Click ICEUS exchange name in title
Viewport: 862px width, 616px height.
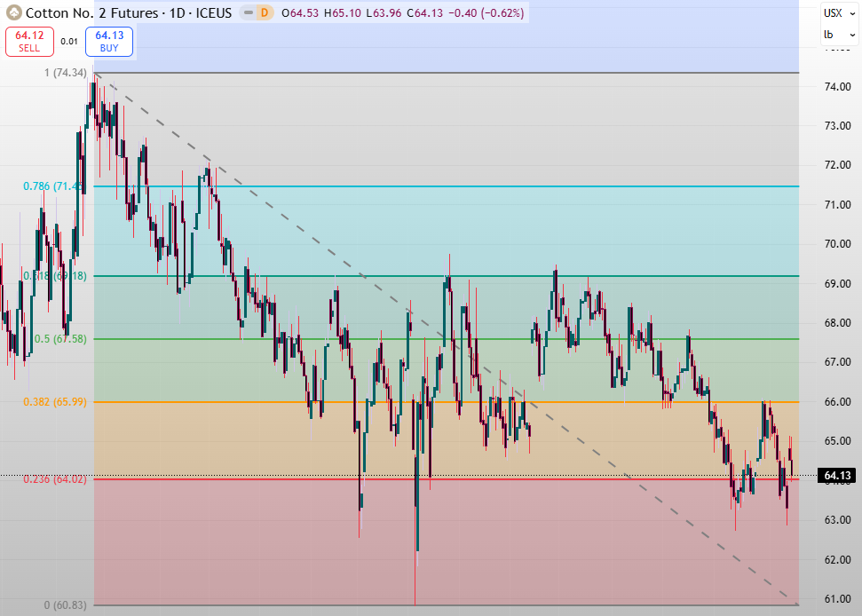pos(210,13)
